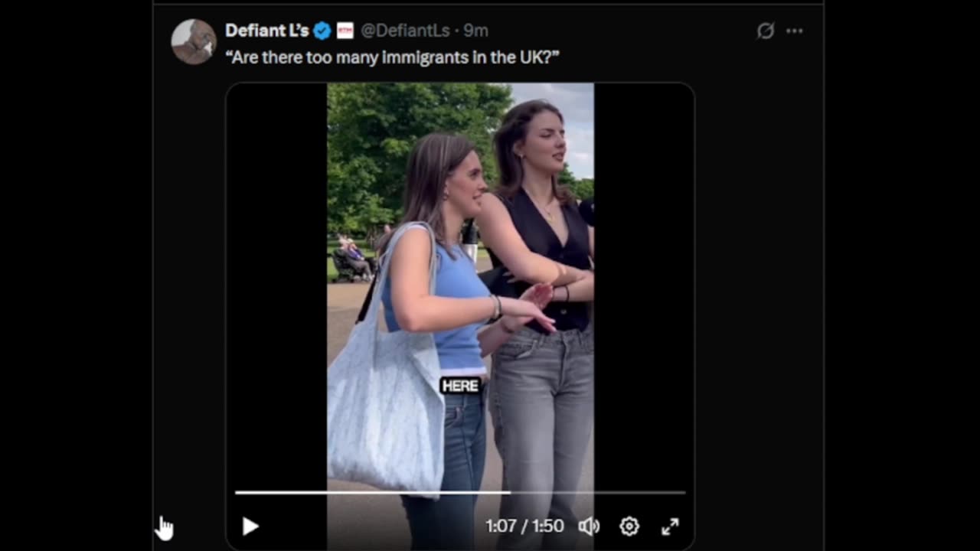Open the video settings gear menu
This screenshot has height=551, width=980.
(x=629, y=527)
